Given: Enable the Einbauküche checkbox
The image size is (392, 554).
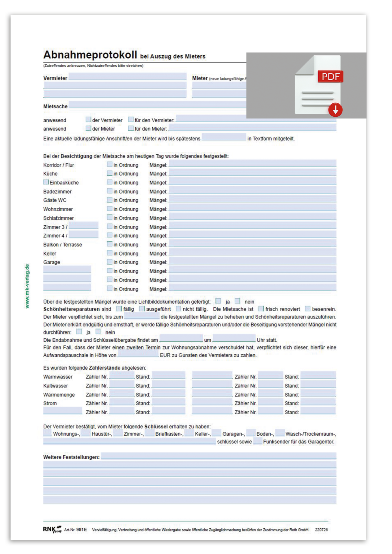Looking at the screenshot, I should coord(46,182).
